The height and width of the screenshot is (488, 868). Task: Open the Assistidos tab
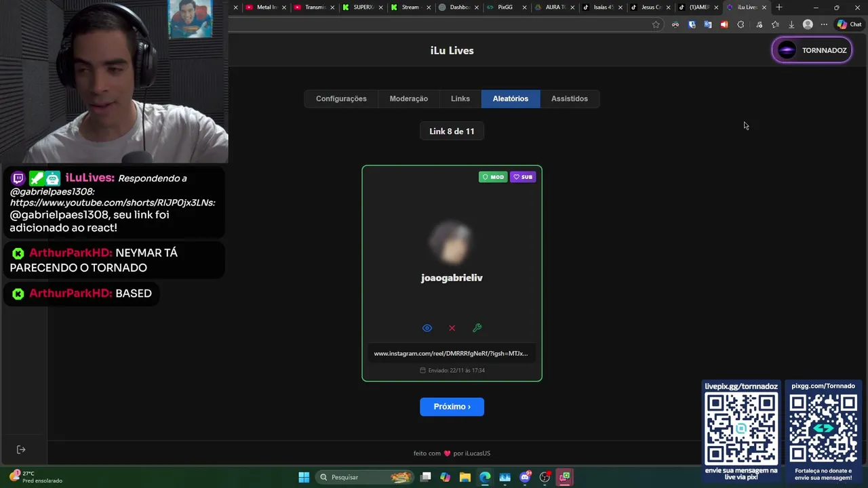coord(570,99)
